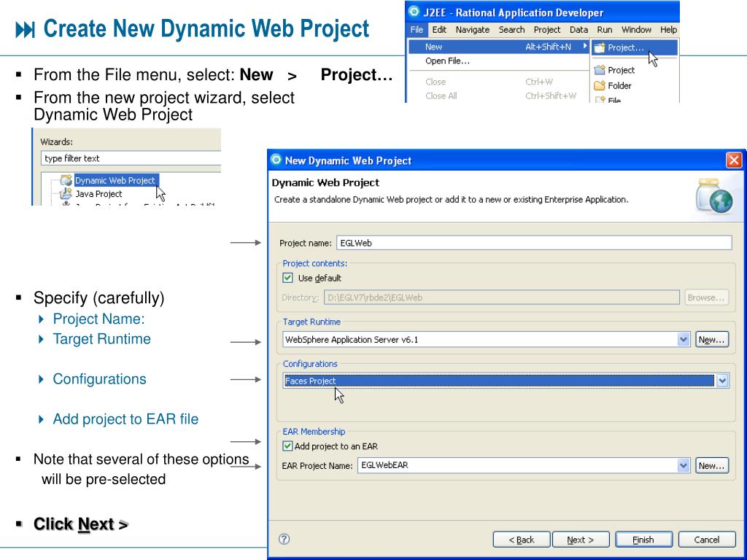
Task: Click the Next > button
Action: [x=580, y=540]
